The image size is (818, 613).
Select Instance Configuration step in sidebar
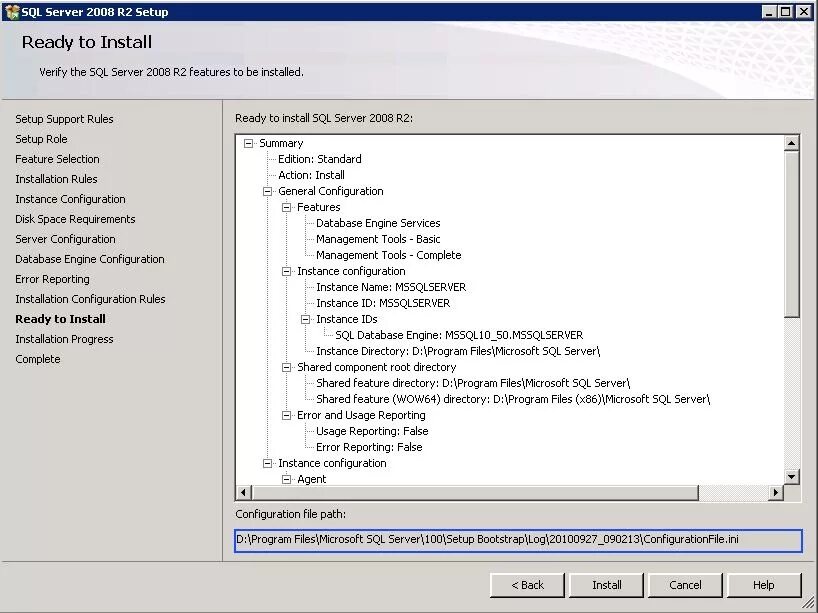70,199
